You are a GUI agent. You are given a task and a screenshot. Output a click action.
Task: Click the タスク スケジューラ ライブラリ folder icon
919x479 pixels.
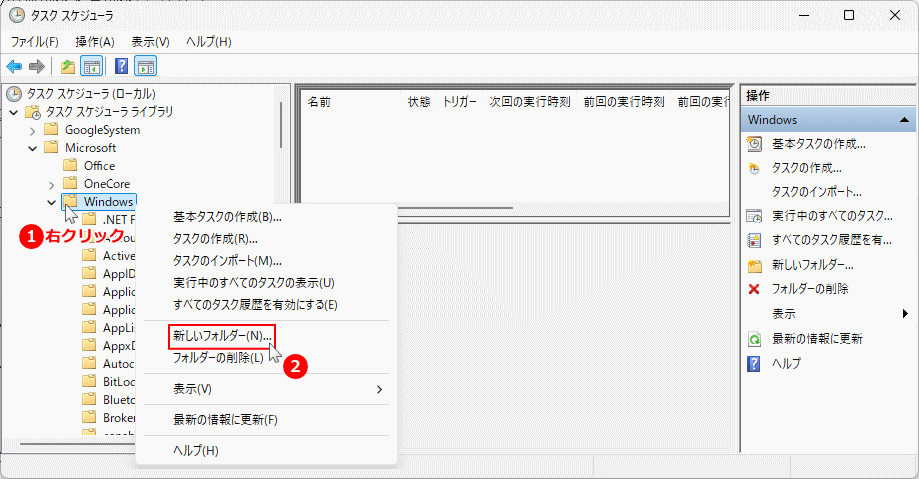pos(33,112)
